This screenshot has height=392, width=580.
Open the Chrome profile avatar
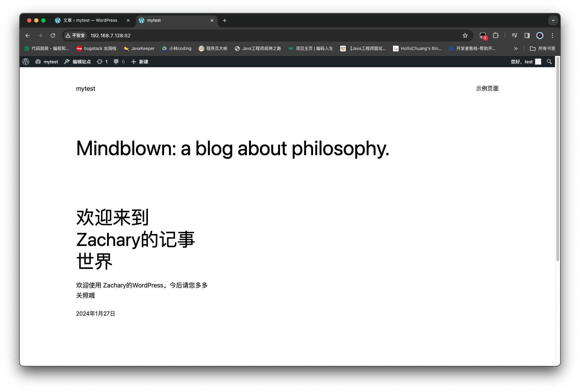point(540,36)
